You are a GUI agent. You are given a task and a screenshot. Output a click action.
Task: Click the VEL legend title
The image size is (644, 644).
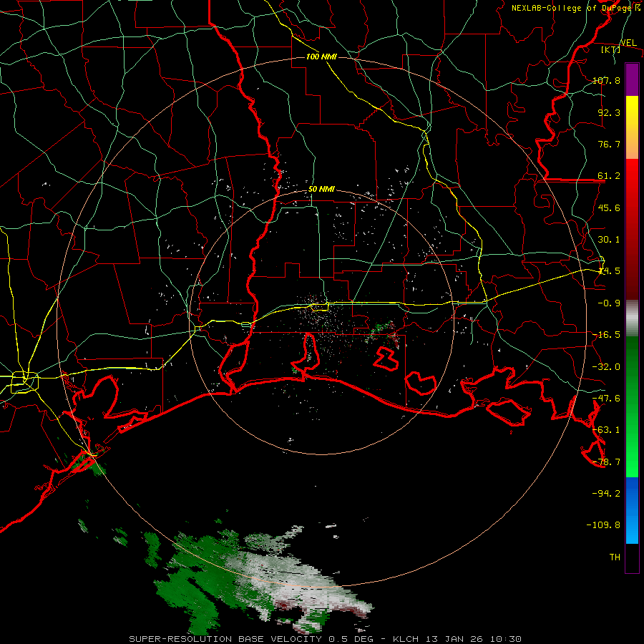tap(628, 43)
